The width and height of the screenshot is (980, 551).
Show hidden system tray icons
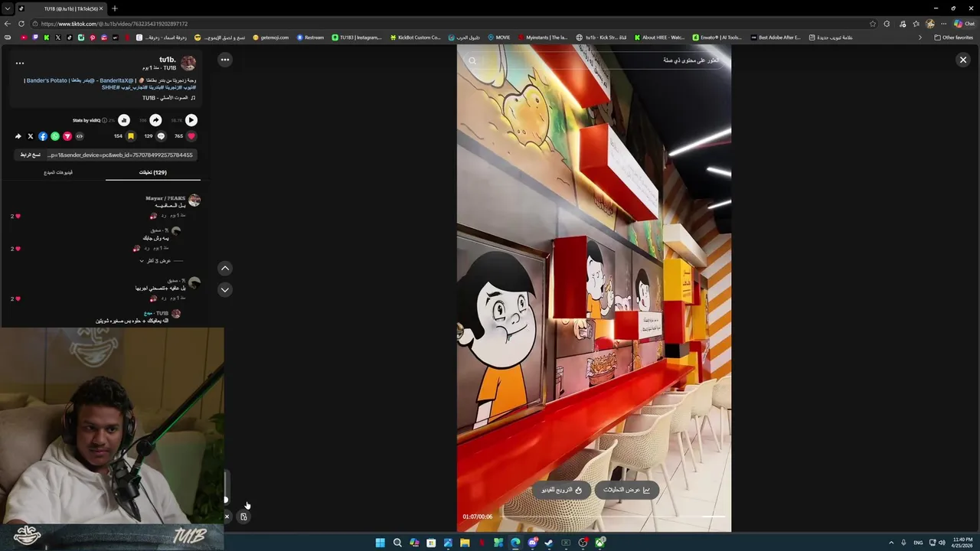[x=890, y=543]
